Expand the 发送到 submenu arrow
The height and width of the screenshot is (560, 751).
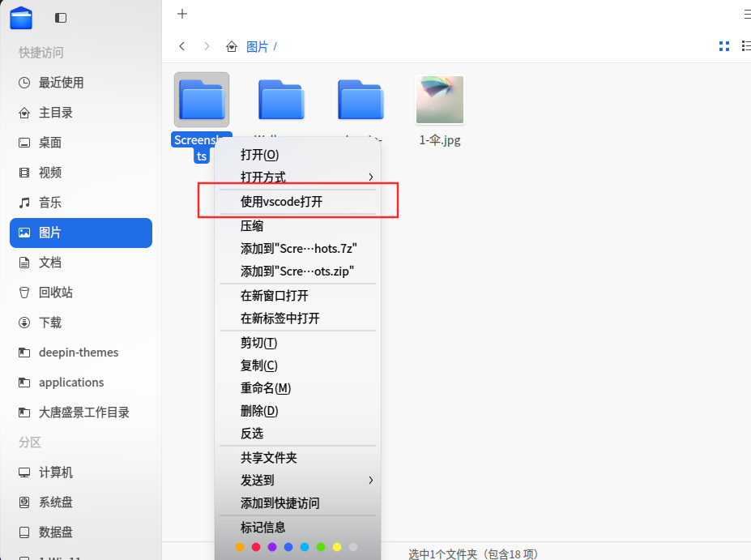tap(371, 480)
